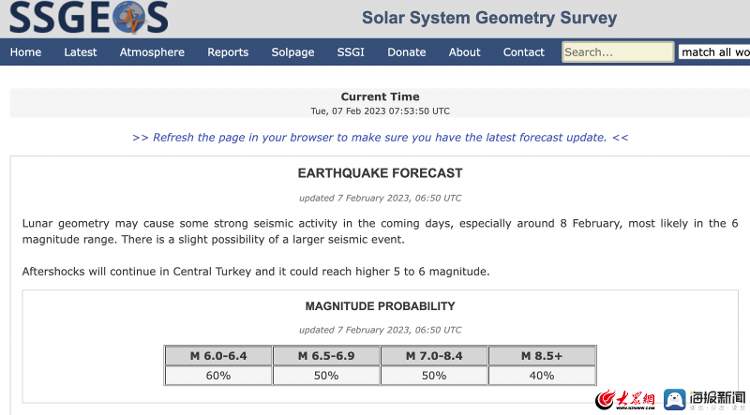Open the About page

(x=464, y=52)
